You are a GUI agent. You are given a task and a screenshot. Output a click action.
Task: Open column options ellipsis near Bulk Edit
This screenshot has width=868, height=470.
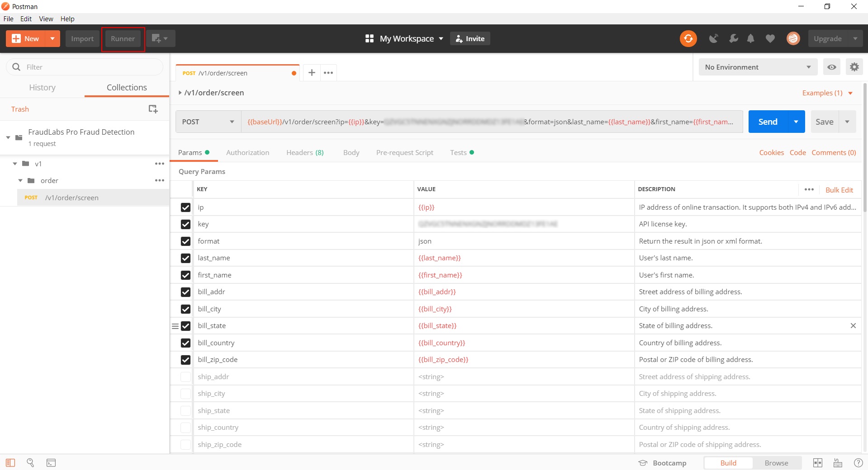click(809, 189)
